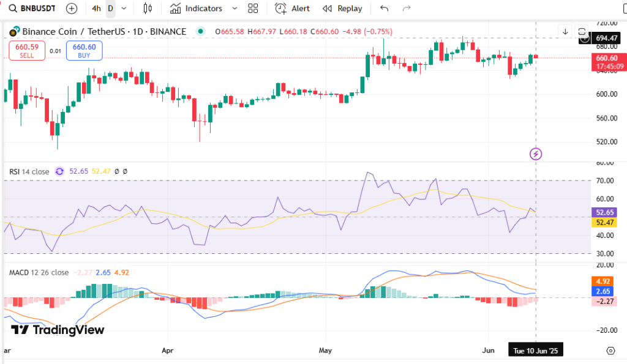Open the candlestick chart type menu
Screen dimensions: 627x364
(x=148, y=9)
